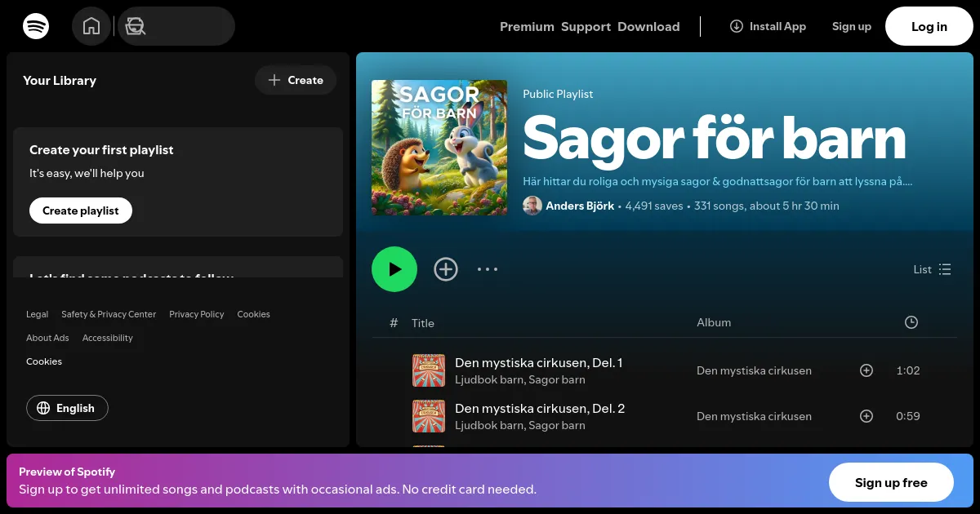Select the Support menu item
The image size is (980, 514).
(586, 26)
